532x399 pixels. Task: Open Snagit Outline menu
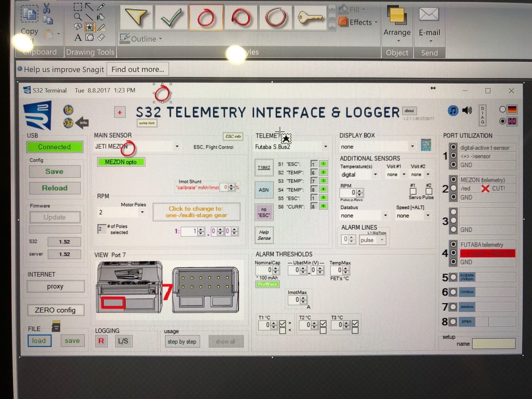pyautogui.click(x=141, y=39)
